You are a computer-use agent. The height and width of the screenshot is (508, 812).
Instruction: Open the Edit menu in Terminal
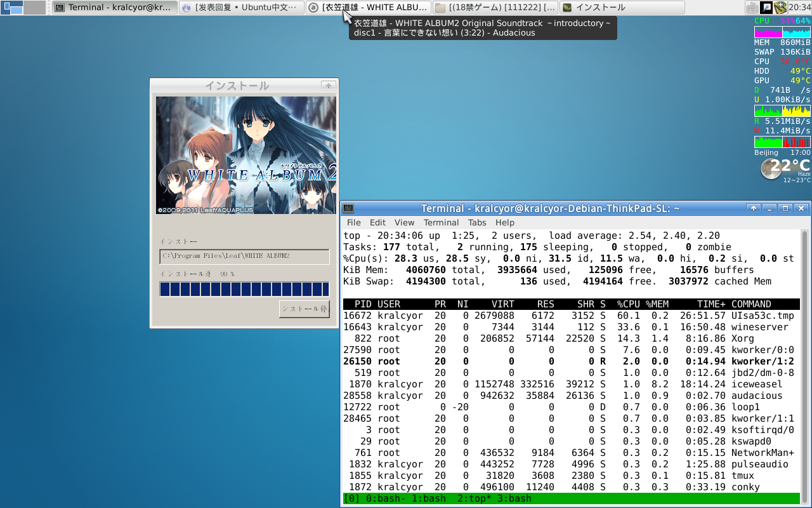click(x=377, y=222)
